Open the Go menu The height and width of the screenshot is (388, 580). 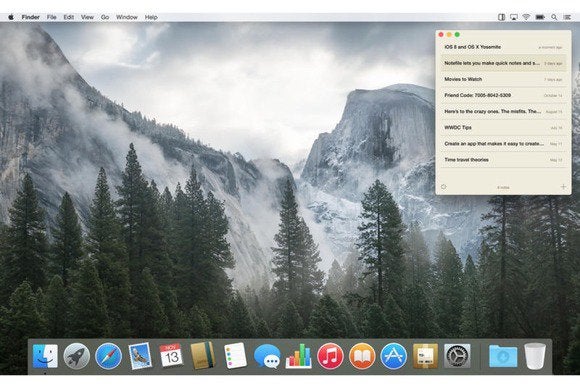point(105,17)
